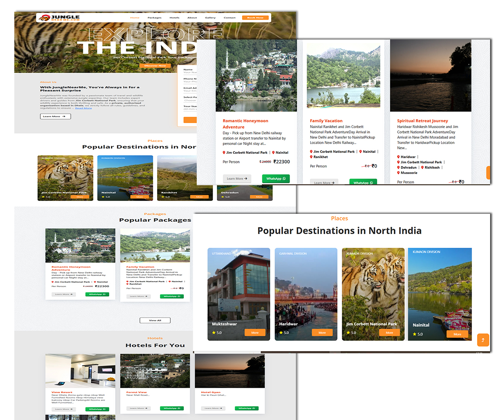Open the Tour Start date picker
This screenshot has width=504, height=420.
190,110
